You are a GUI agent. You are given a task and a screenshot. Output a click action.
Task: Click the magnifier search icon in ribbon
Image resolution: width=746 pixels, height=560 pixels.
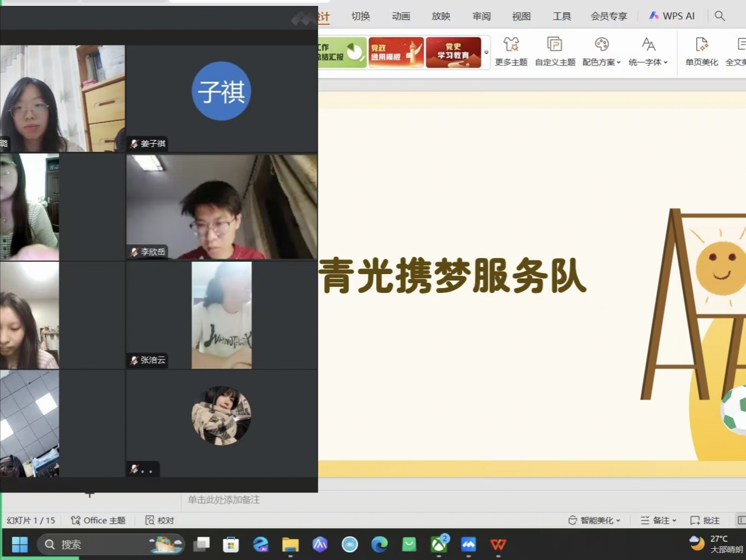(x=720, y=16)
